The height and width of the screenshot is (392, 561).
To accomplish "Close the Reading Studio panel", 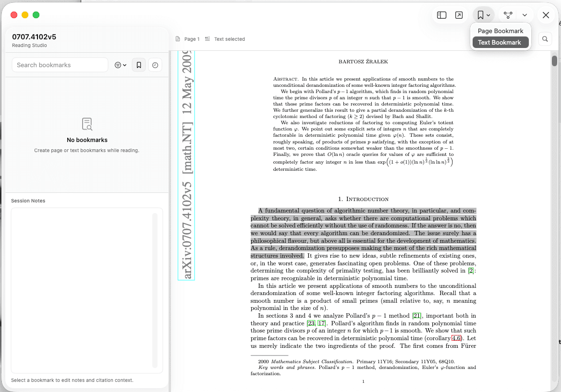I will (x=546, y=15).
